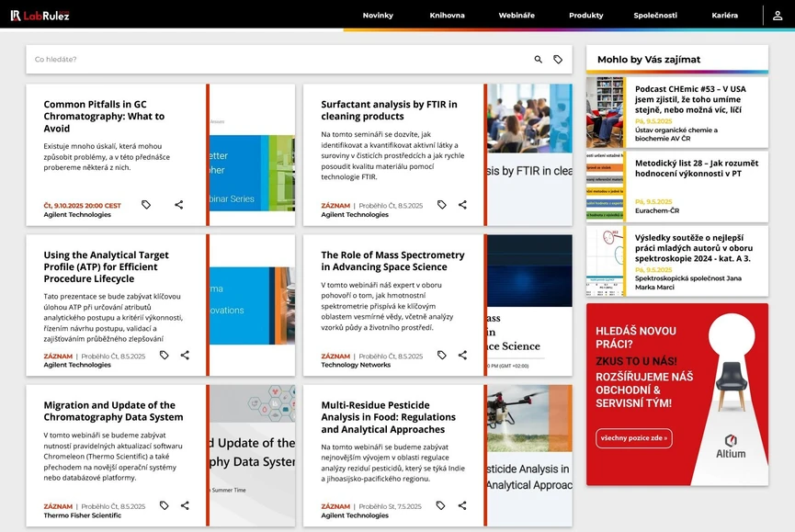Image resolution: width=795 pixels, height=532 pixels.
Task: Click the search magnifier icon
Action: pyautogui.click(x=538, y=58)
